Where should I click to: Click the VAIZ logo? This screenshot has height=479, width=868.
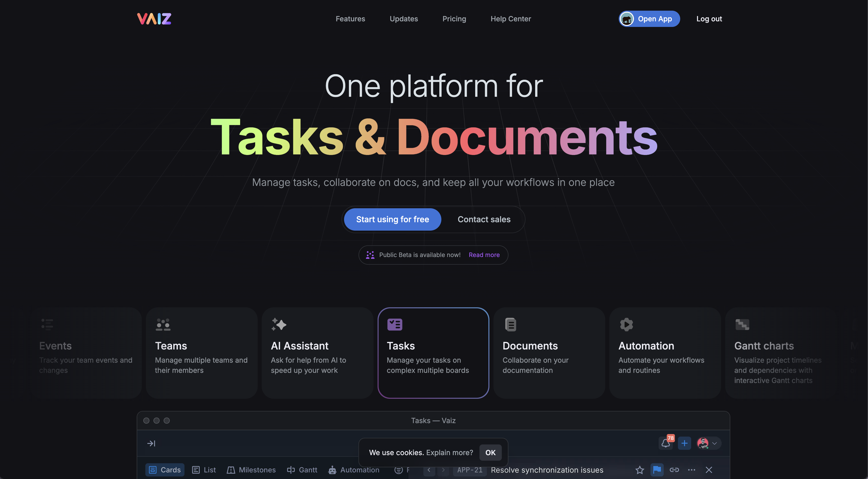click(154, 19)
